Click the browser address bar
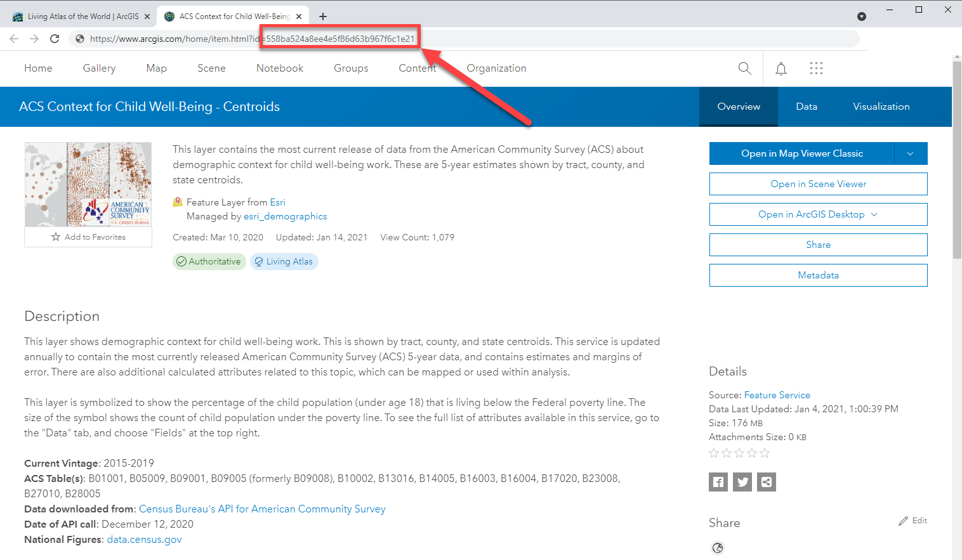The image size is (962, 560). tap(463, 39)
